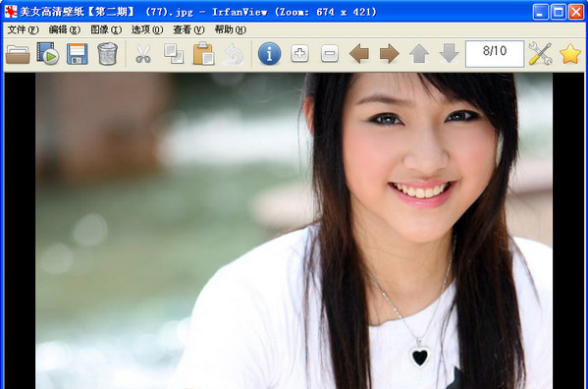The image size is (588, 389).
Task: Click the displayed photo in the viewer
Action: point(294,231)
